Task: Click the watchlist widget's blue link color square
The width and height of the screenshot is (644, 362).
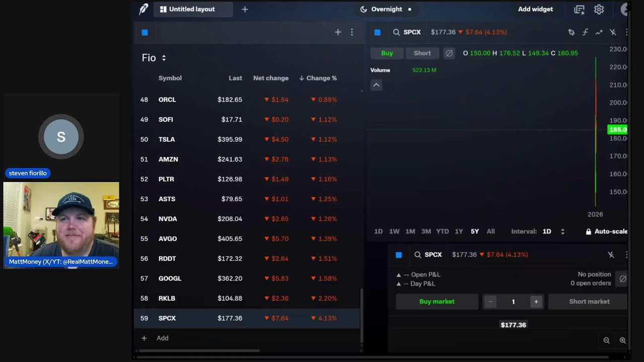Action: click(145, 32)
